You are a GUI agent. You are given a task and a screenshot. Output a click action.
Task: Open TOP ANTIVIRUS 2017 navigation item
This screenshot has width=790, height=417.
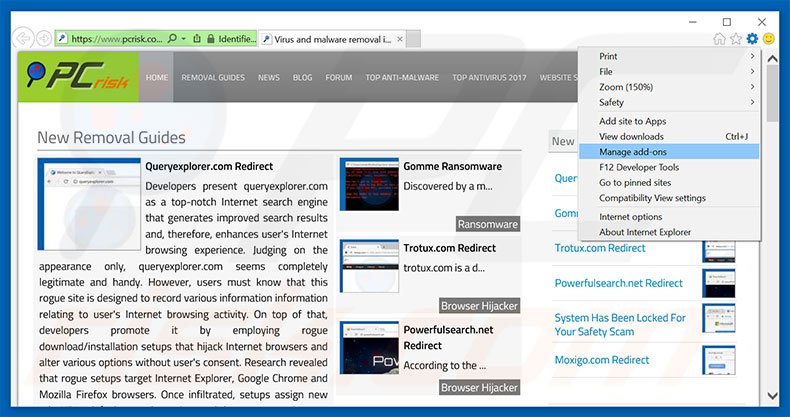click(x=489, y=78)
